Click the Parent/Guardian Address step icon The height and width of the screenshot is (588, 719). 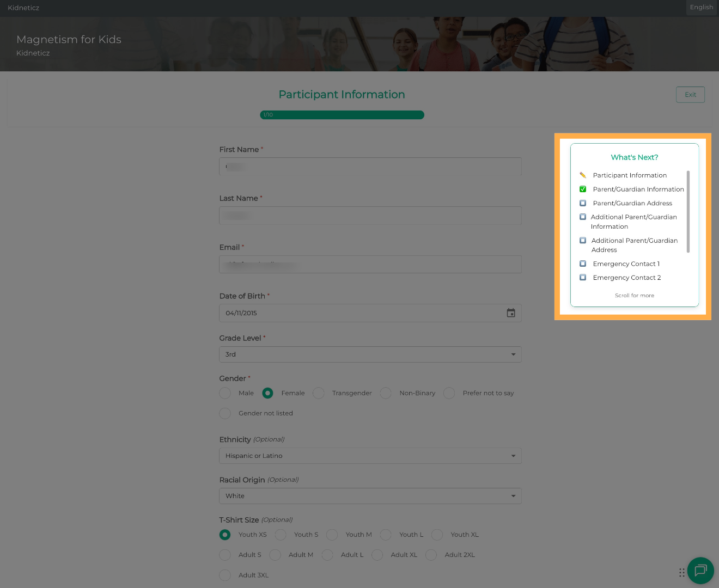point(583,203)
